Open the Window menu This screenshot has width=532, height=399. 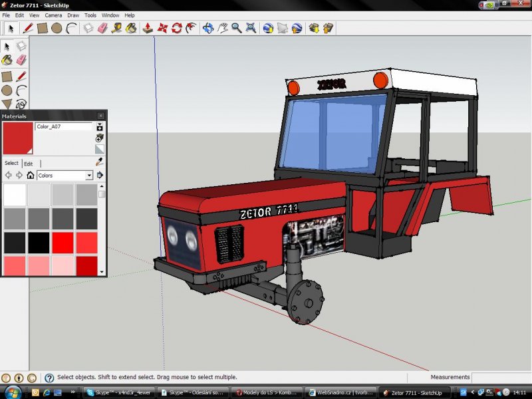[x=110, y=15]
